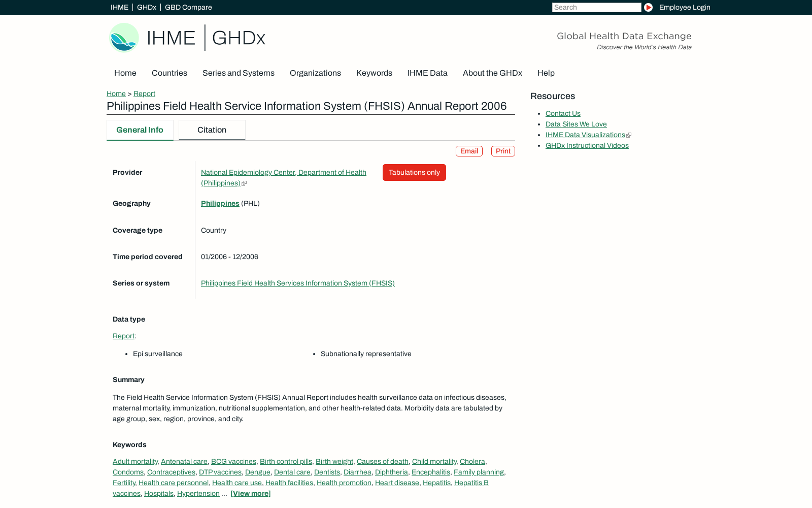
Task: Open GHDx link in top bar
Action: click(x=147, y=7)
